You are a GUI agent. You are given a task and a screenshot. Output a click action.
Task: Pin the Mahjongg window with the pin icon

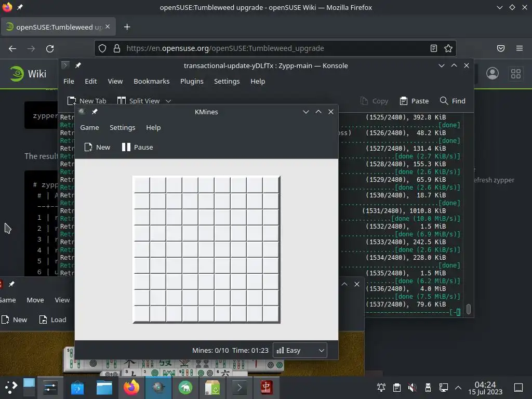pyautogui.click(x=11, y=284)
